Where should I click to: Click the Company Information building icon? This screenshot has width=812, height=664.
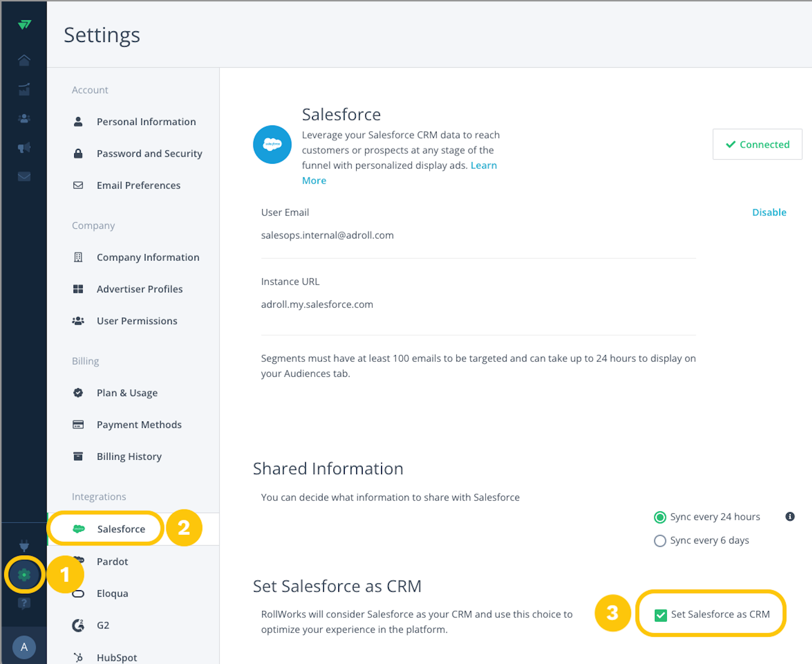click(x=78, y=257)
